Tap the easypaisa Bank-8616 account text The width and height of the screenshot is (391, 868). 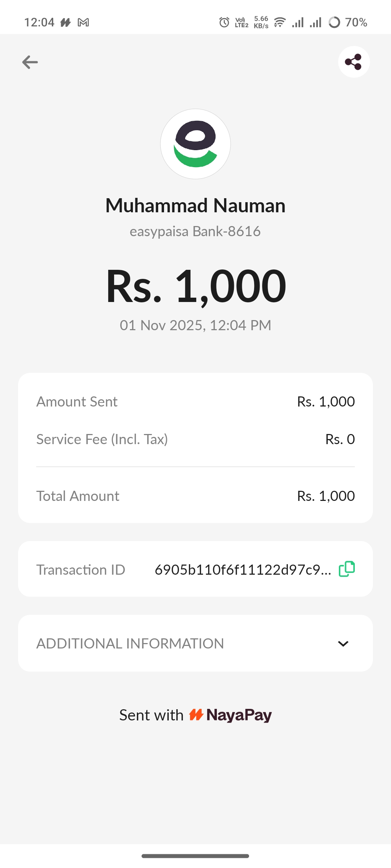pyautogui.click(x=195, y=231)
